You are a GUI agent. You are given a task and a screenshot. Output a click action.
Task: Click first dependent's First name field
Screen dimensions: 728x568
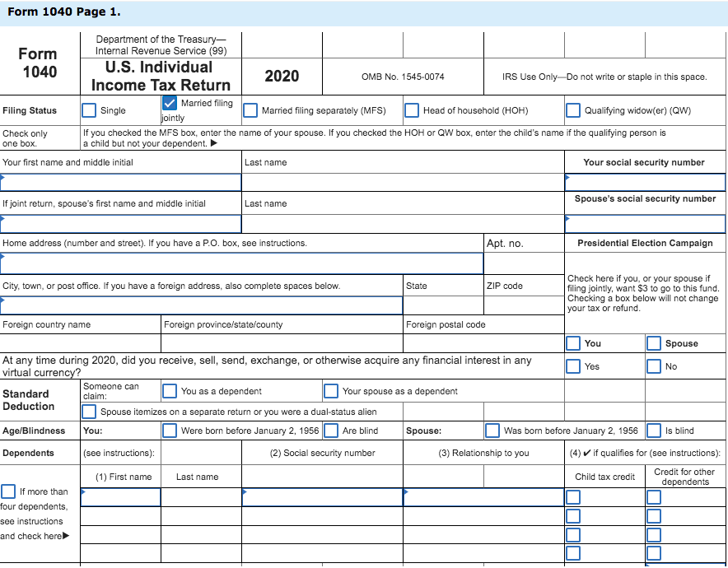[121, 497]
